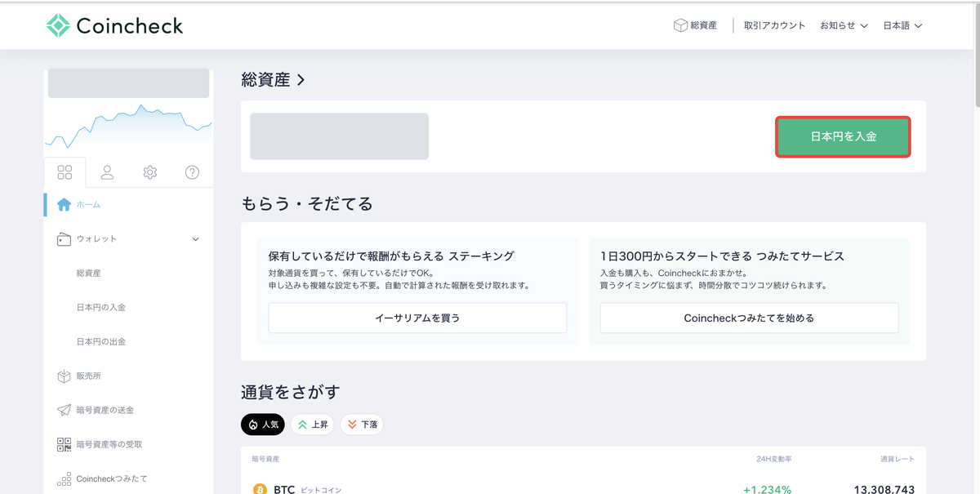980x494 pixels.
Task: Click the 販売所 box icon
Action: click(x=64, y=376)
